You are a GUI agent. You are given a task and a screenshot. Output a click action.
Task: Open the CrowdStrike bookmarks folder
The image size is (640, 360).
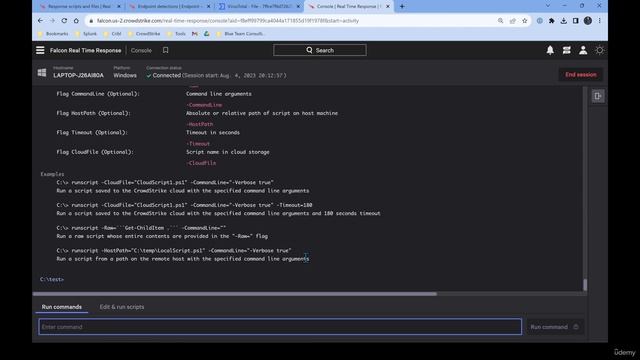pos(144,34)
